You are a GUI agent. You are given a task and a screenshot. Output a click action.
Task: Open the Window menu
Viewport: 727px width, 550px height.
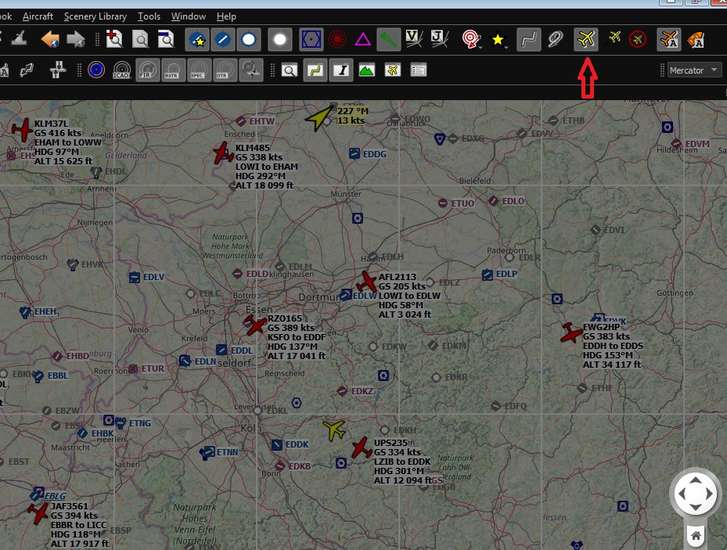pos(188,16)
